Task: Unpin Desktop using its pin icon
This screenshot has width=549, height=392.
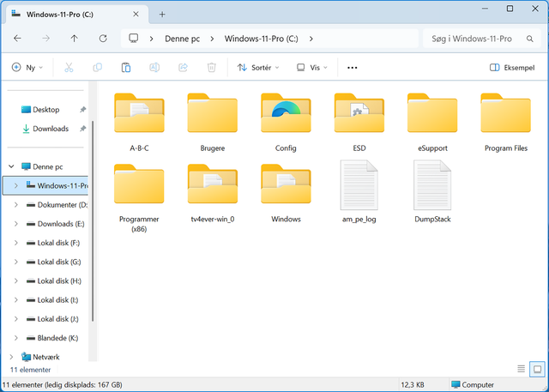Action: tap(82, 110)
